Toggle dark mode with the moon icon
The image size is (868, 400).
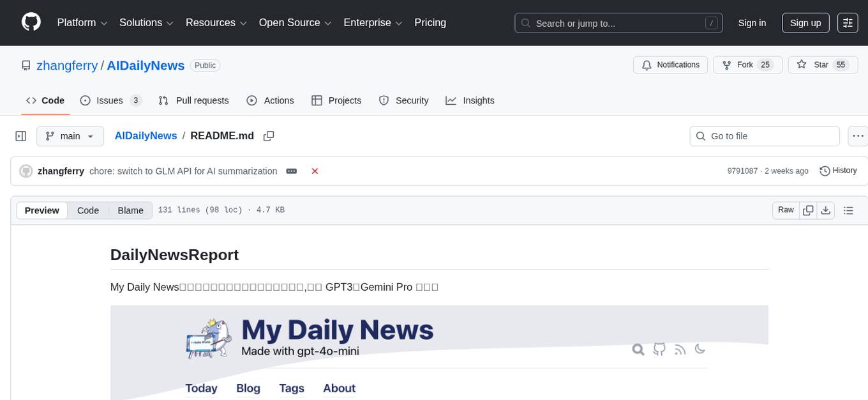pyautogui.click(x=700, y=350)
